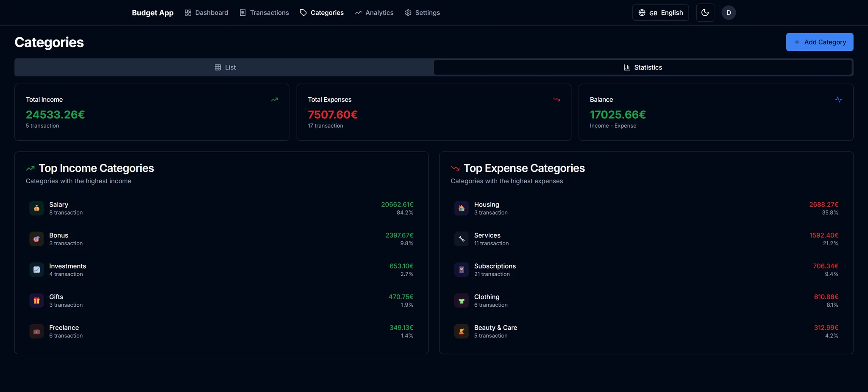This screenshot has height=392, width=868.
Task: Click the Services wrench icon
Action: coord(462,239)
